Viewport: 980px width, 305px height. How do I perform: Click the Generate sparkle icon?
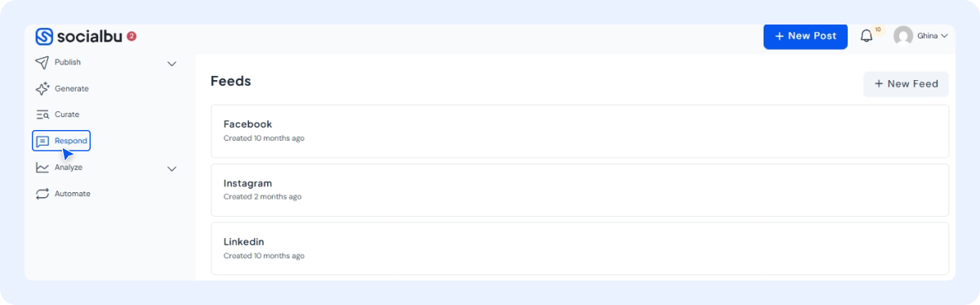pyautogui.click(x=42, y=88)
